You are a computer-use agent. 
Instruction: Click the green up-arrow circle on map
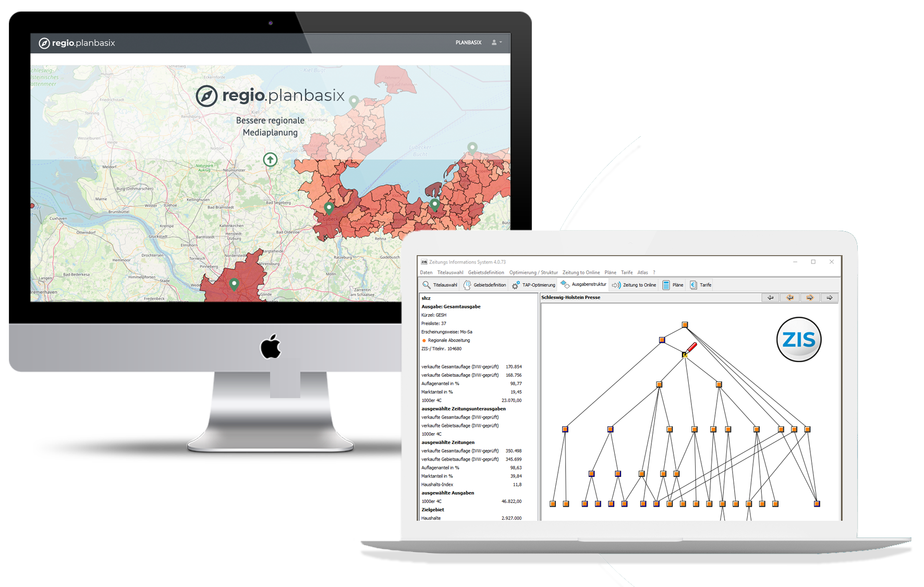click(270, 160)
